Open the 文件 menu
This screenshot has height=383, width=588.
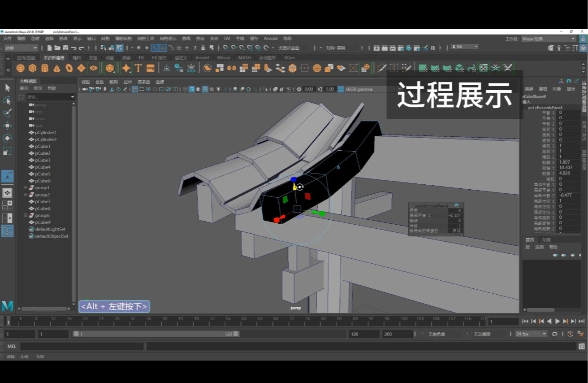point(8,39)
